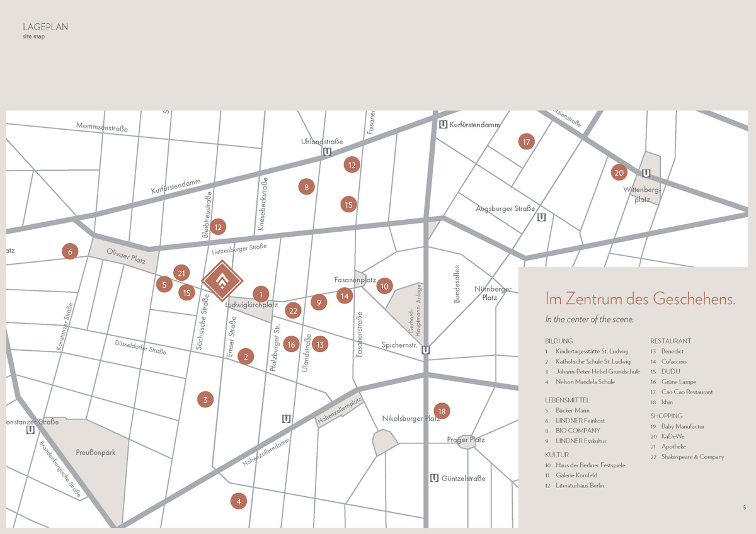Select the RESTAURANT legend heading

[x=670, y=341]
